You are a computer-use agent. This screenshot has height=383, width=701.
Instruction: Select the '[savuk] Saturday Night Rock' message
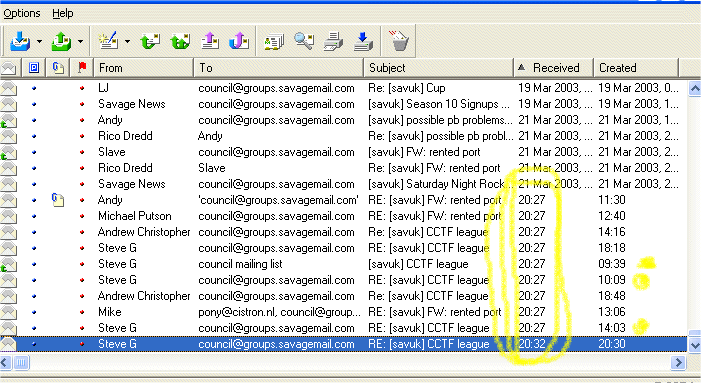pos(343,184)
